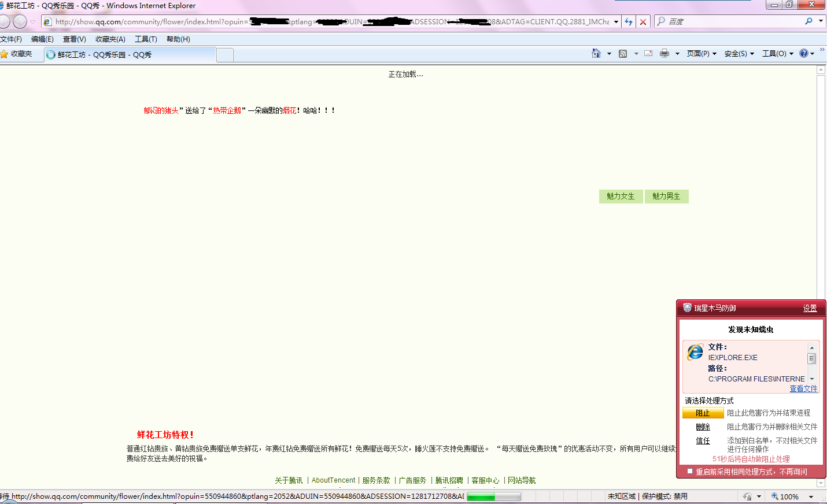Image resolution: width=827 pixels, height=504 pixels.
Task: Open the 编辑(E) menu
Action: [42, 39]
